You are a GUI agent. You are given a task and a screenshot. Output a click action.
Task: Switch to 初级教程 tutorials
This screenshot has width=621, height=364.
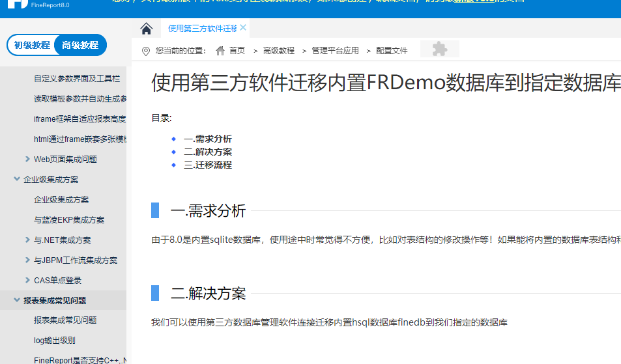(x=32, y=45)
